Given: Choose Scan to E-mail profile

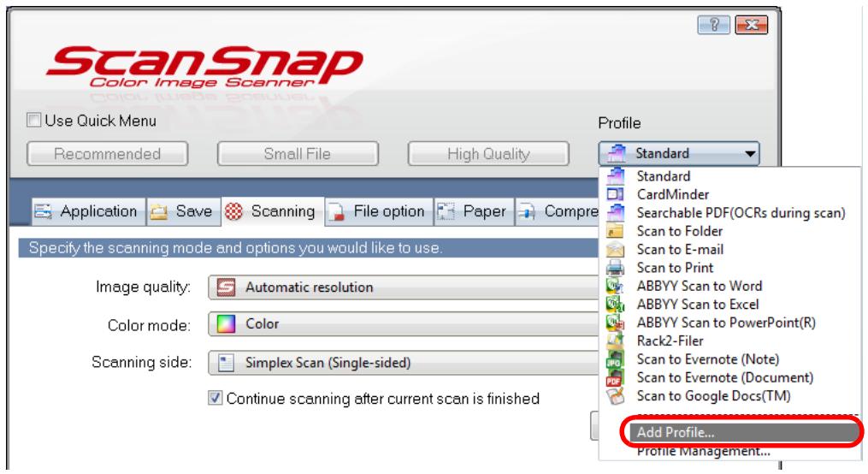Looking at the screenshot, I should 680,249.
